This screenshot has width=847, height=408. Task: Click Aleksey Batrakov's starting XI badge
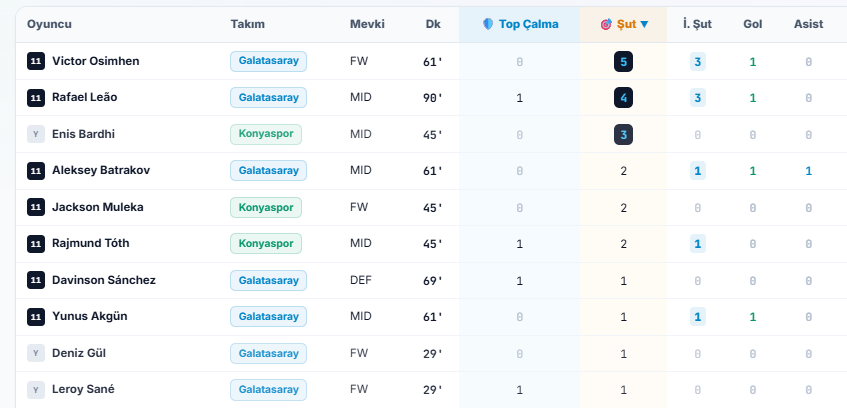click(36, 171)
